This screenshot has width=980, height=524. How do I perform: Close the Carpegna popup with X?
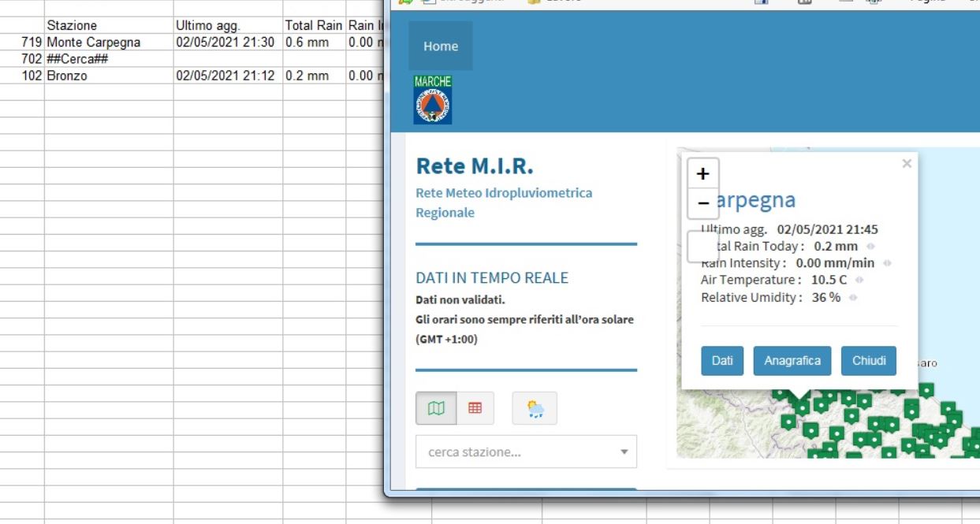click(907, 163)
